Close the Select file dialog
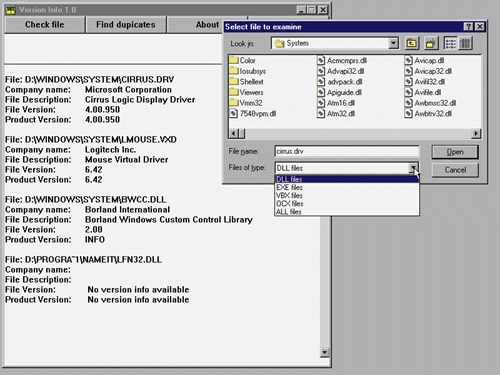The width and height of the screenshot is (500, 375). [x=479, y=27]
